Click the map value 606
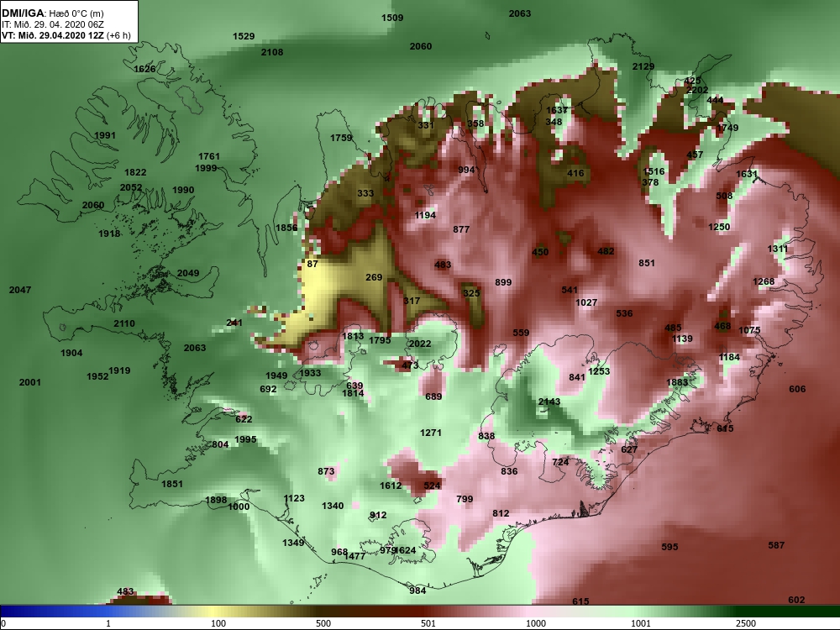Image resolution: width=840 pixels, height=630 pixels. [x=797, y=389]
